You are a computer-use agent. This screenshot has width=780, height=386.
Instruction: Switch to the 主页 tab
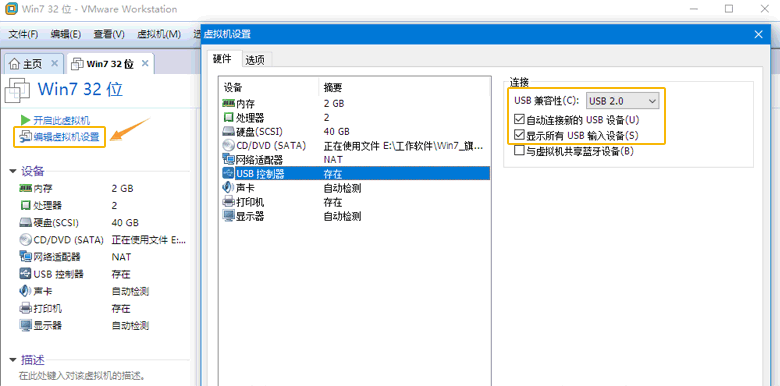coord(33,64)
